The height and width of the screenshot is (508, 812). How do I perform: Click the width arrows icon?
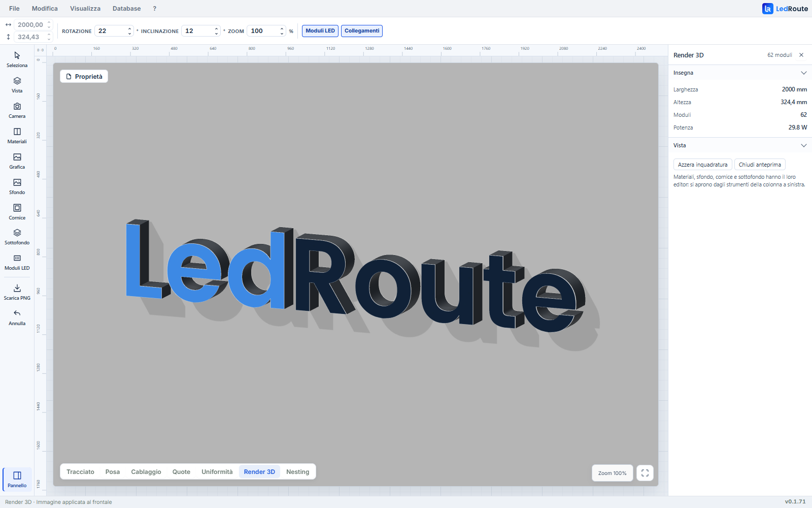coord(8,24)
